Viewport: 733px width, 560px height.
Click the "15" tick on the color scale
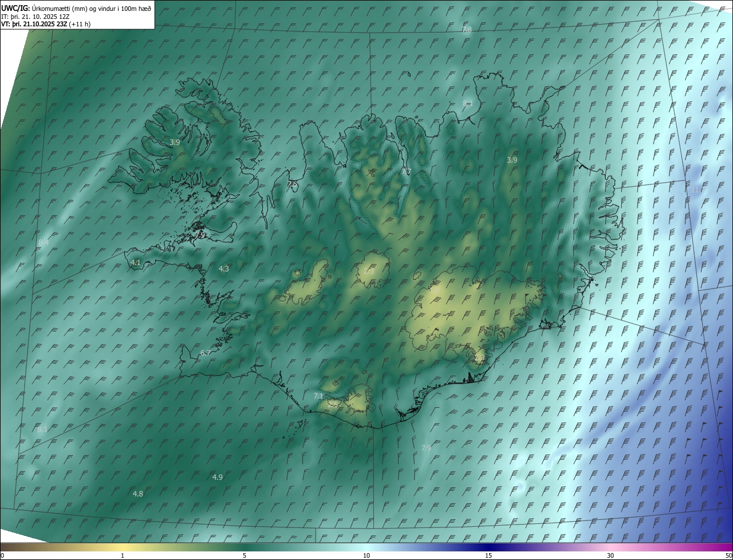coord(488,555)
